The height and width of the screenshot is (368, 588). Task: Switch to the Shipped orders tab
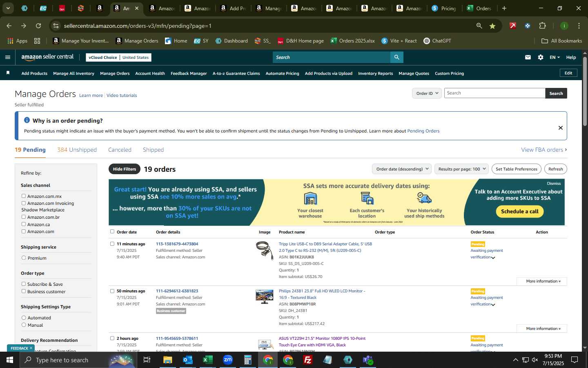[x=153, y=150]
